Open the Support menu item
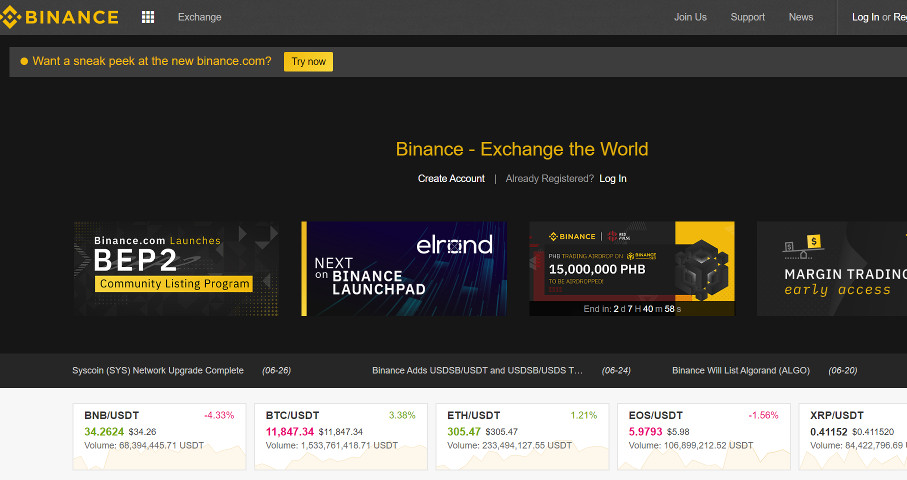Screen dimensions: 907x480 coord(747,17)
